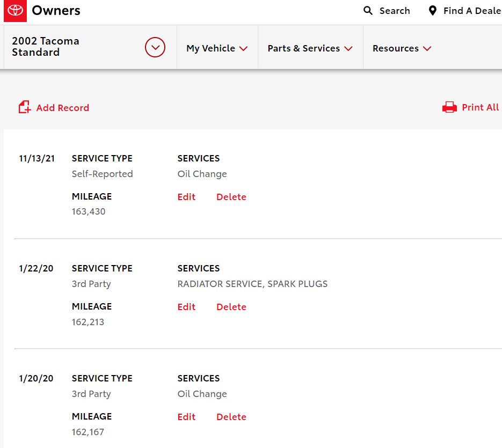The width and height of the screenshot is (502, 448).
Task: Open the vehicle selector circled chevron
Action: [155, 47]
